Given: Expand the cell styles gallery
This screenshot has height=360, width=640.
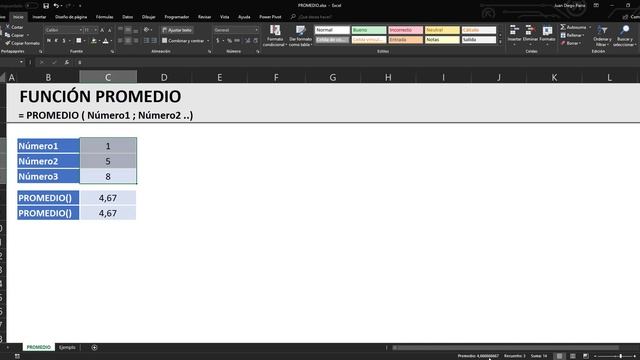Looking at the screenshot, I should 500,42.
